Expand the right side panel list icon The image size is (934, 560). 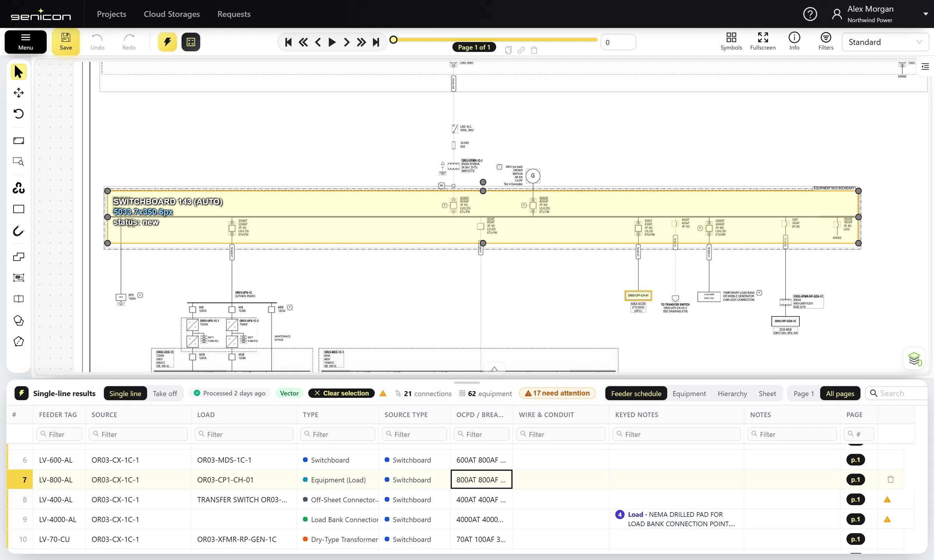[x=925, y=67]
